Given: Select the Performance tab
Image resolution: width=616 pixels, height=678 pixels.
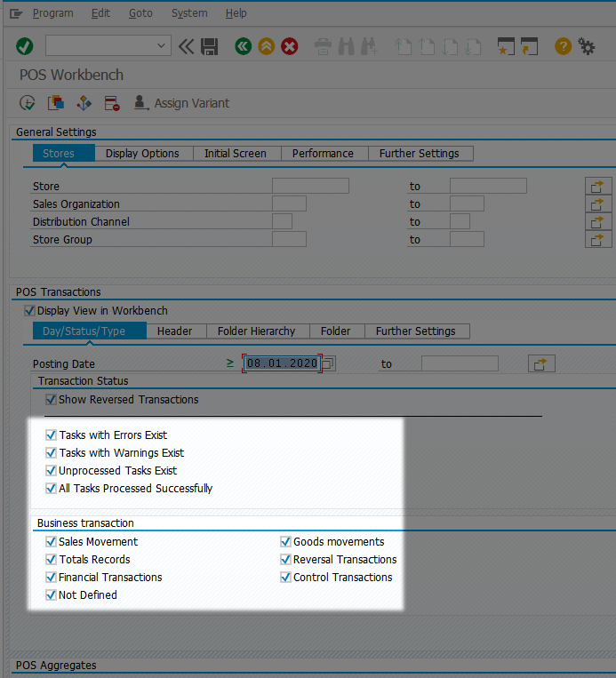Looking at the screenshot, I should pyautogui.click(x=323, y=153).
